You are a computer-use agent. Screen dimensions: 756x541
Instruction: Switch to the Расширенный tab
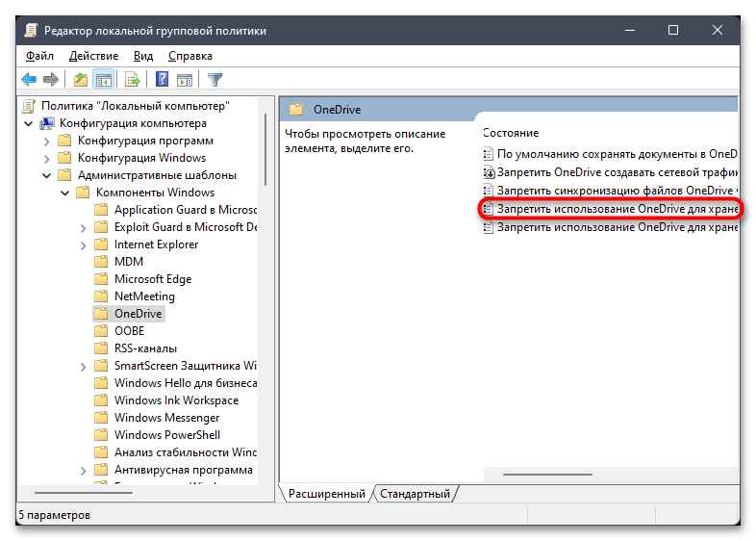pyautogui.click(x=326, y=494)
